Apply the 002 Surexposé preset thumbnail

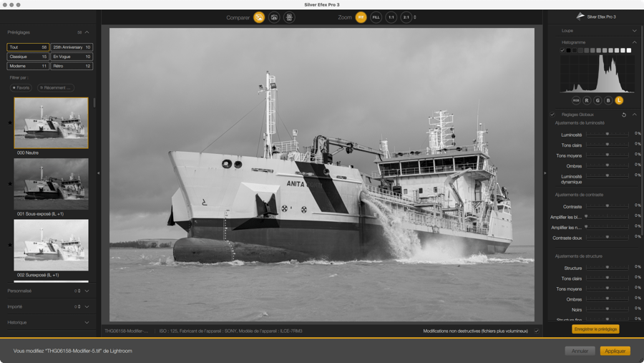51,245
